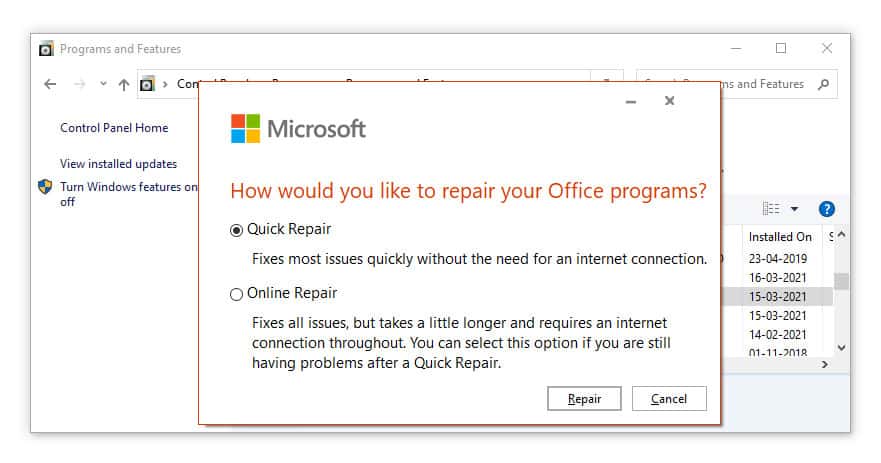Click the Installed On column header

(780, 237)
